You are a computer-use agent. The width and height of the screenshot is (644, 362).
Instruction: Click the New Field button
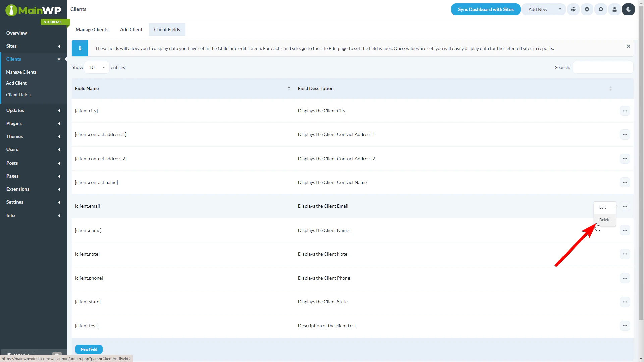(x=89, y=349)
